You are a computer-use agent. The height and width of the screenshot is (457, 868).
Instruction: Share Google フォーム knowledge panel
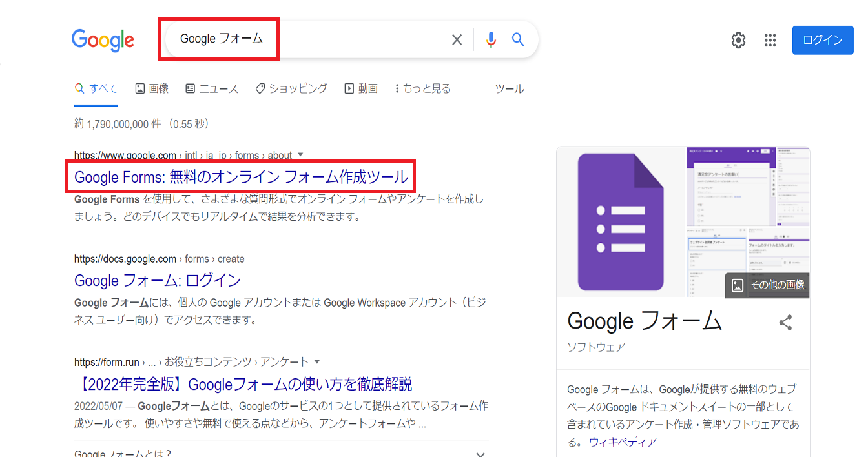click(x=785, y=323)
